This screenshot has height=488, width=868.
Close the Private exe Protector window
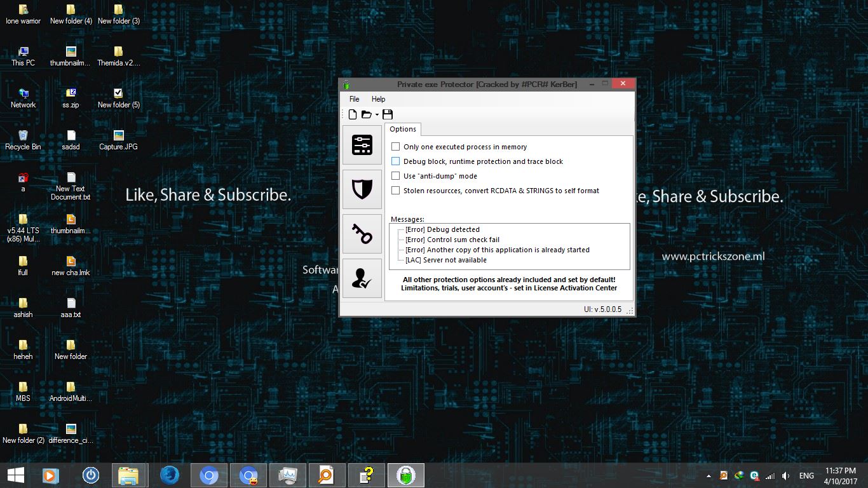click(x=623, y=83)
